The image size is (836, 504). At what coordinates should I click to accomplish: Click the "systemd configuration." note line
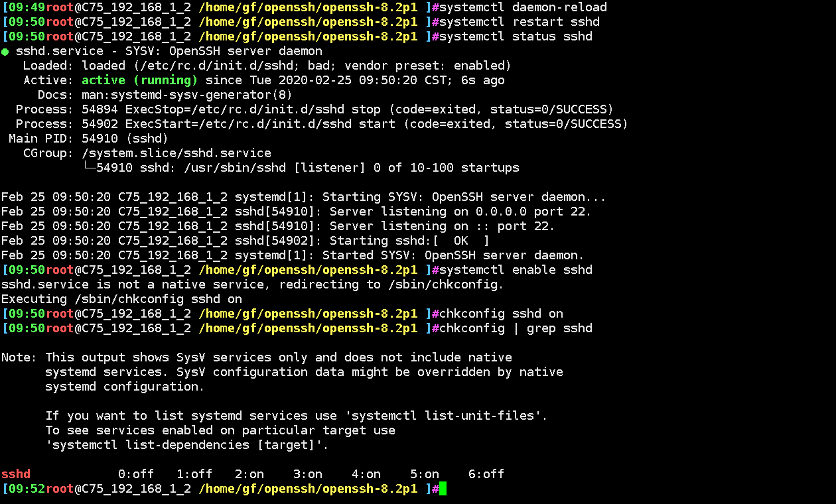pyautogui.click(x=125, y=387)
